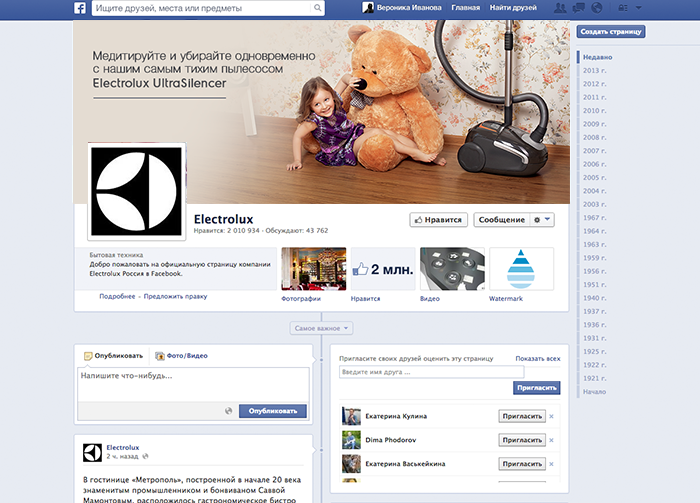The width and height of the screenshot is (700, 503).
Task: Click the Electrolux name link on the post
Action: point(123,447)
